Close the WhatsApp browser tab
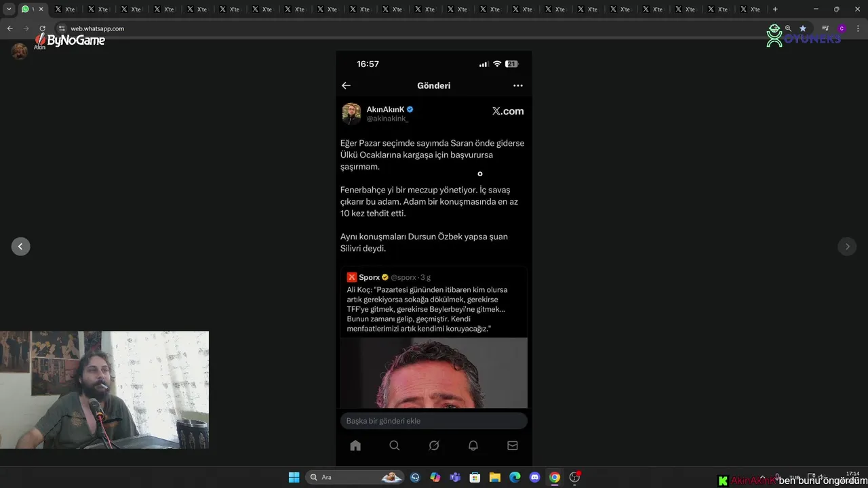This screenshot has height=488, width=868. coord(41,9)
